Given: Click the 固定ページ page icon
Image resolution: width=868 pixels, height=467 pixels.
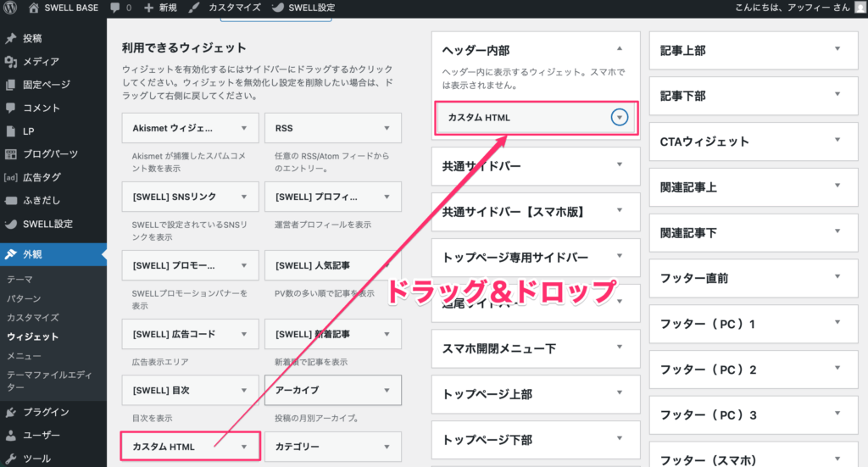Looking at the screenshot, I should point(11,85).
